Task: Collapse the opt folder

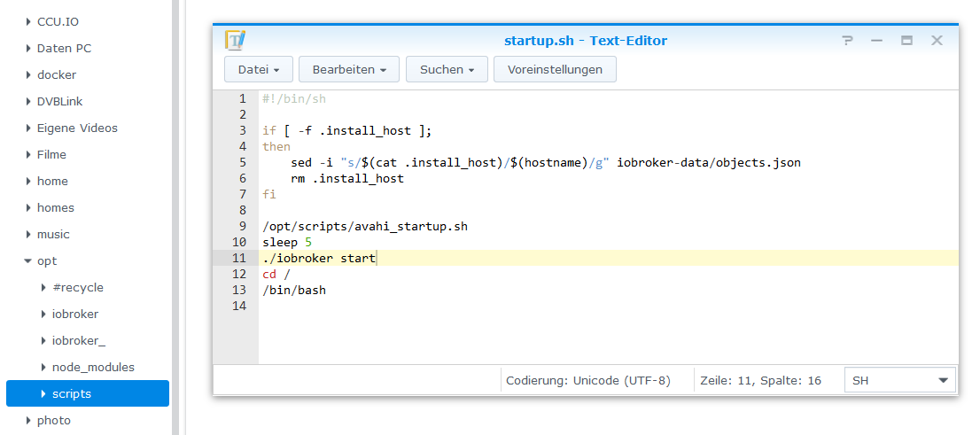Action: (27, 261)
